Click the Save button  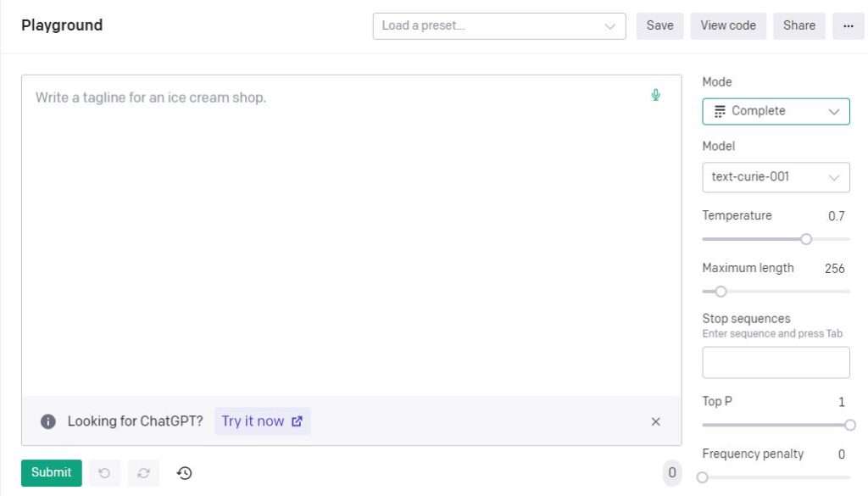point(659,26)
